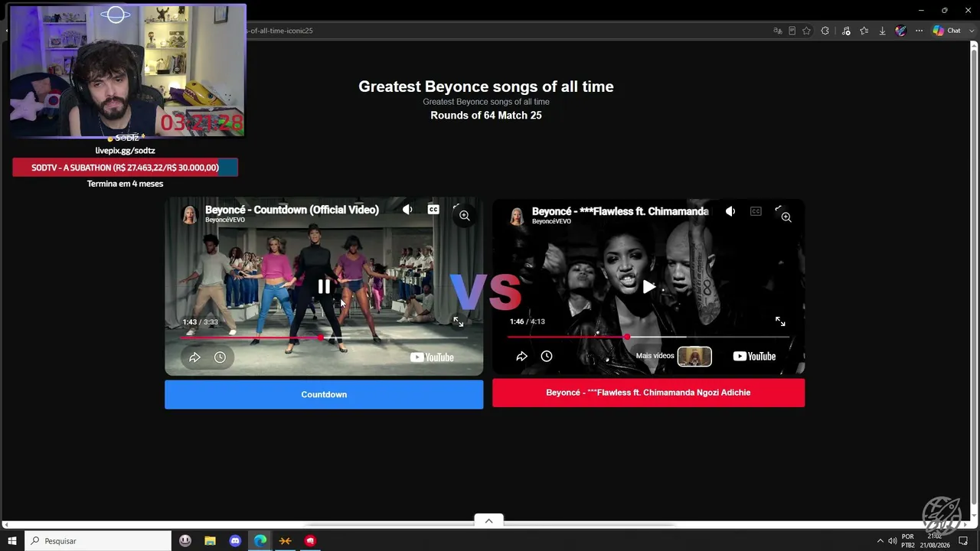This screenshot has width=980, height=551.
Task: Open the browser extensions icon
Action: 825,31
